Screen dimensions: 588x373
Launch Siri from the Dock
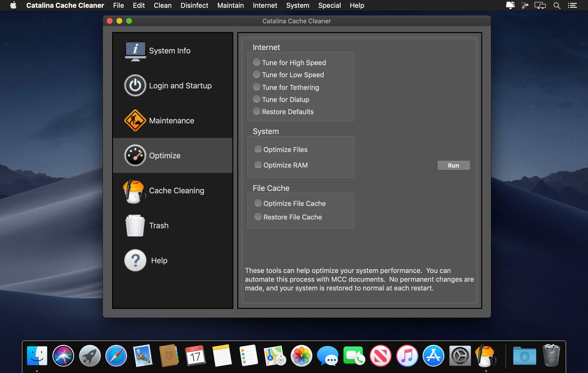click(63, 356)
